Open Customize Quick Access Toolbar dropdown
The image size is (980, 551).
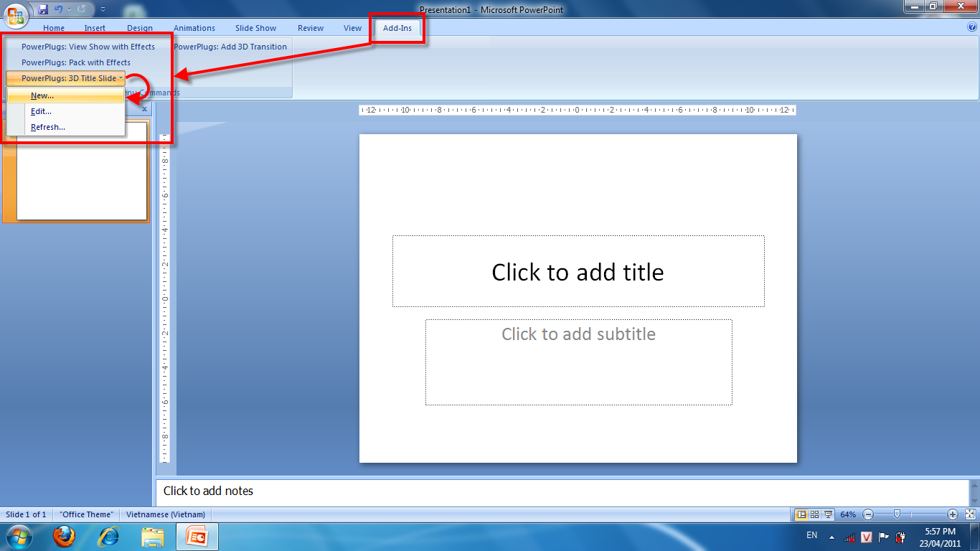(x=103, y=9)
